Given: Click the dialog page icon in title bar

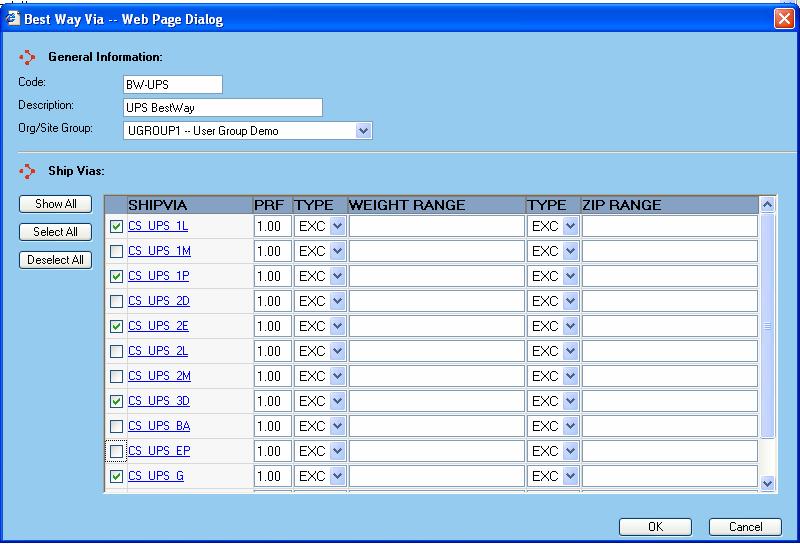Looking at the screenshot, I should pyautogui.click(x=13, y=19).
